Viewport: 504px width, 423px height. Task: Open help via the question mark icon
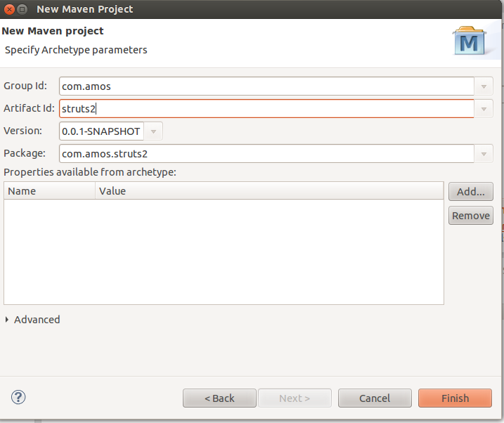coord(18,397)
